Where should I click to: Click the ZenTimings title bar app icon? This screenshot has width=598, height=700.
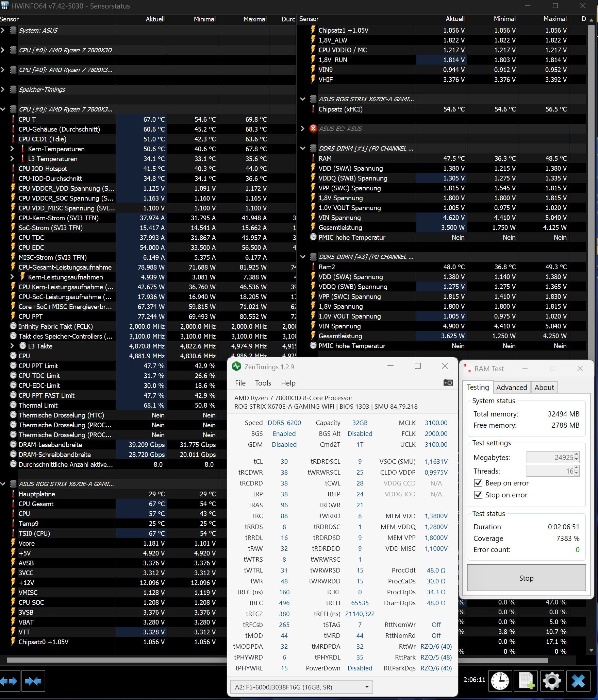click(236, 366)
